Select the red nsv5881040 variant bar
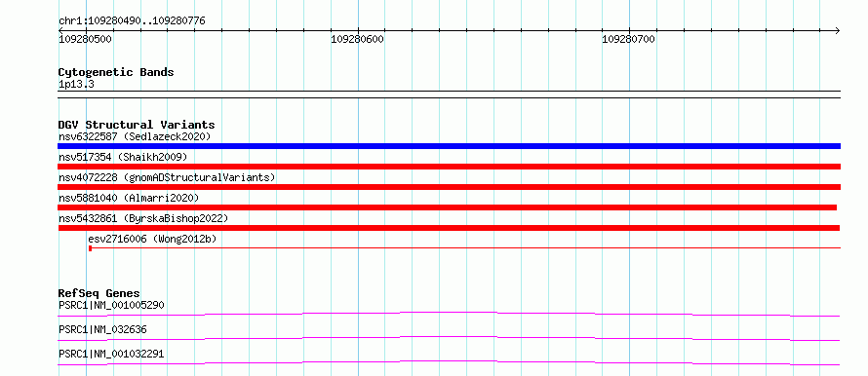 coord(448,207)
